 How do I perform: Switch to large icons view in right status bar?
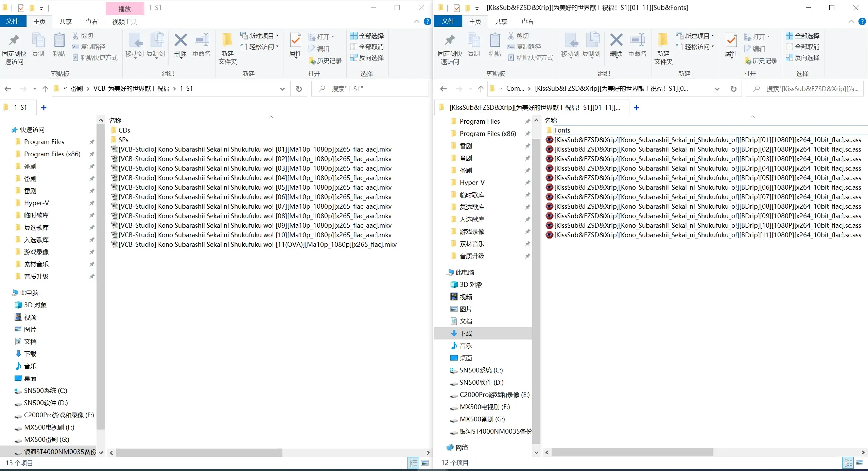click(x=860, y=463)
